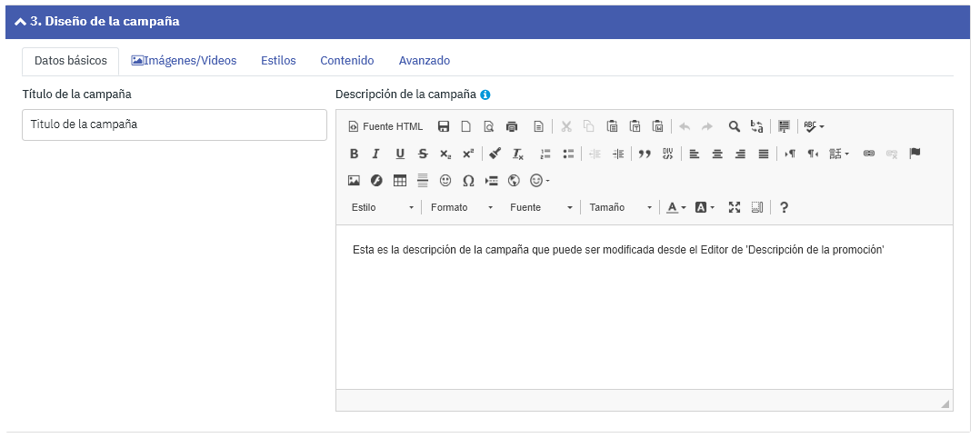
Task: Maximize the editor with the fullscreen icon
Action: [735, 207]
